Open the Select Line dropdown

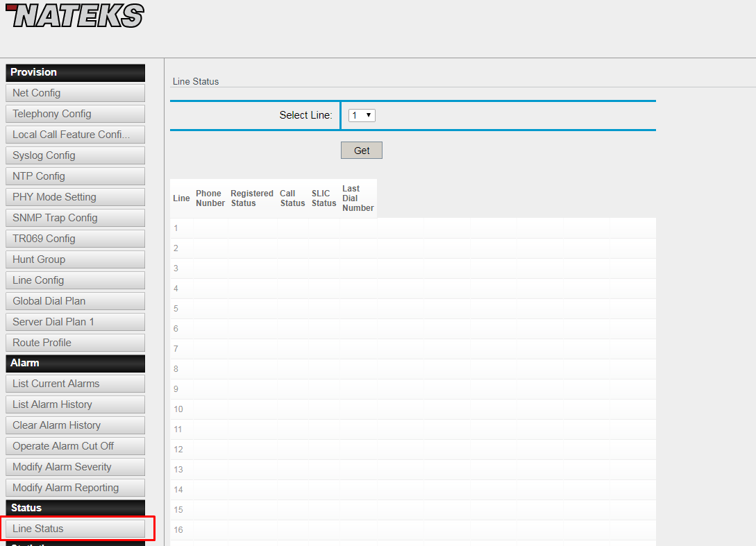362,115
